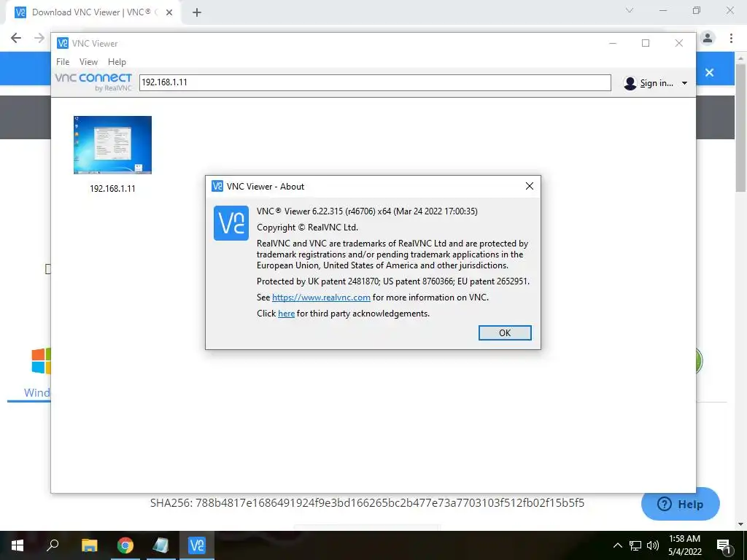Select the Download VNC Viewer browser tab

93,12
